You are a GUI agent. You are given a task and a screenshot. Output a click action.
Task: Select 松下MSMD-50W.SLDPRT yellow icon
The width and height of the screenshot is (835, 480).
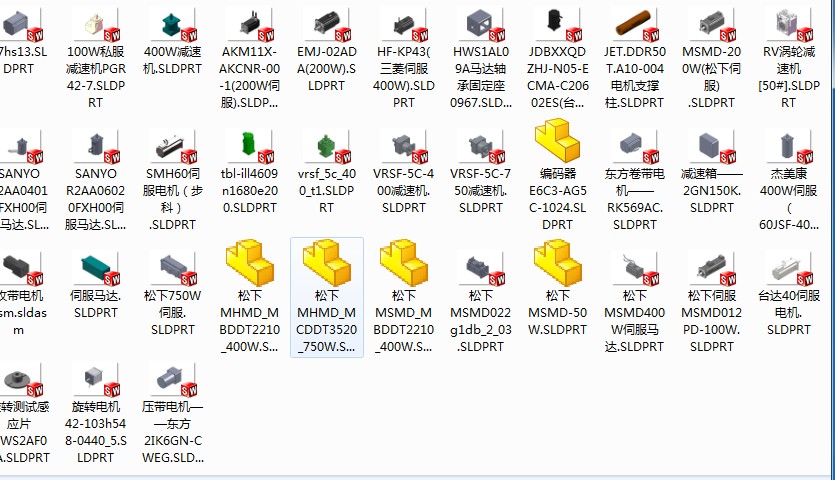click(x=558, y=263)
